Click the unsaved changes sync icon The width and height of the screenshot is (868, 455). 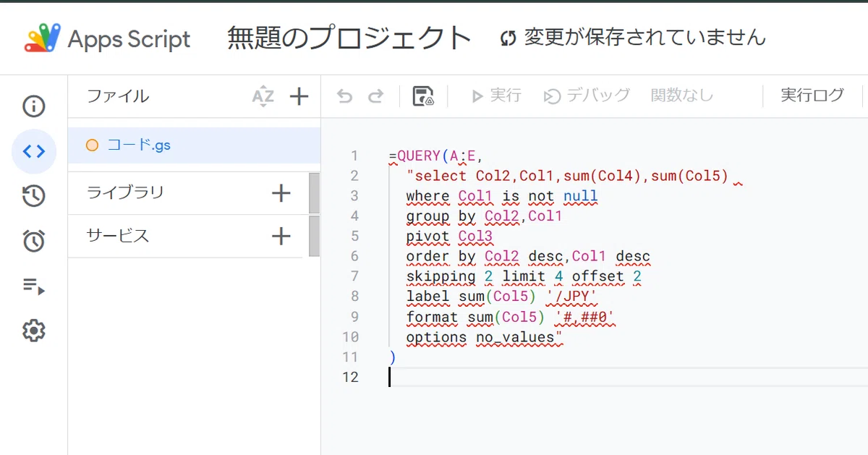point(509,38)
